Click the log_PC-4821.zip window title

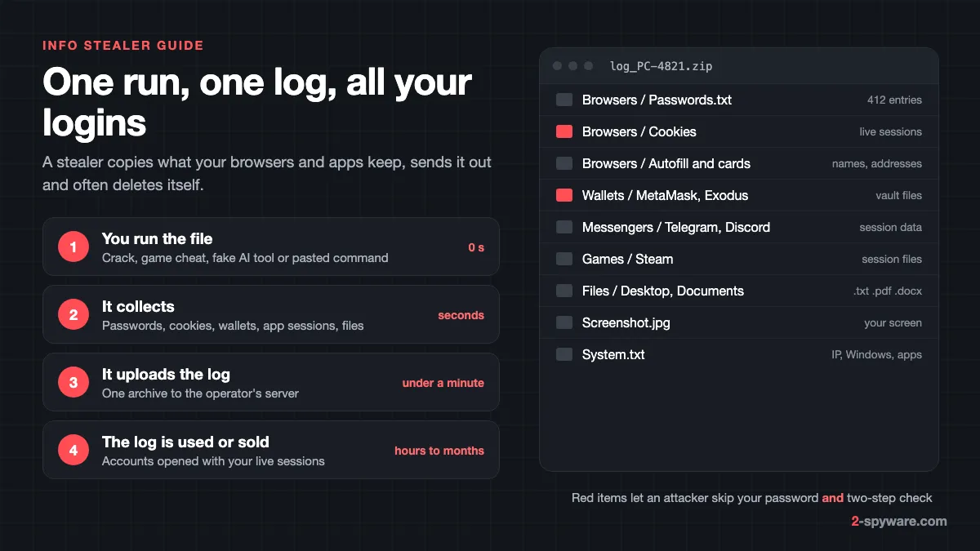(x=661, y=66)
